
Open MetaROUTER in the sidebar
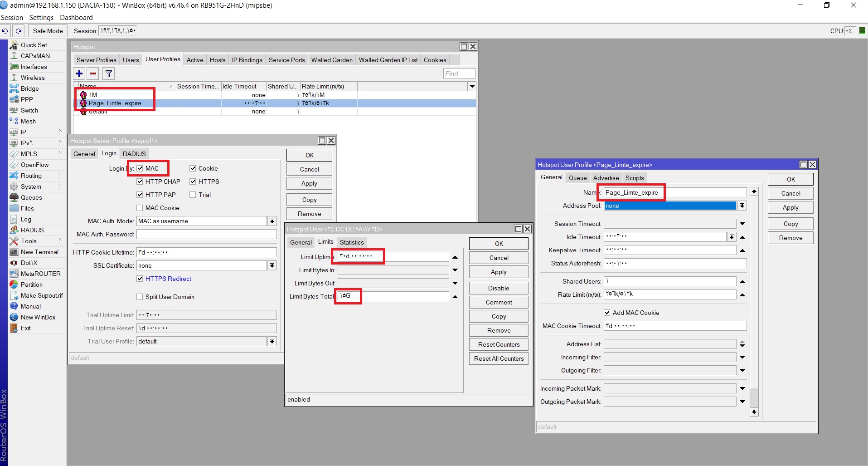[40, 274]
